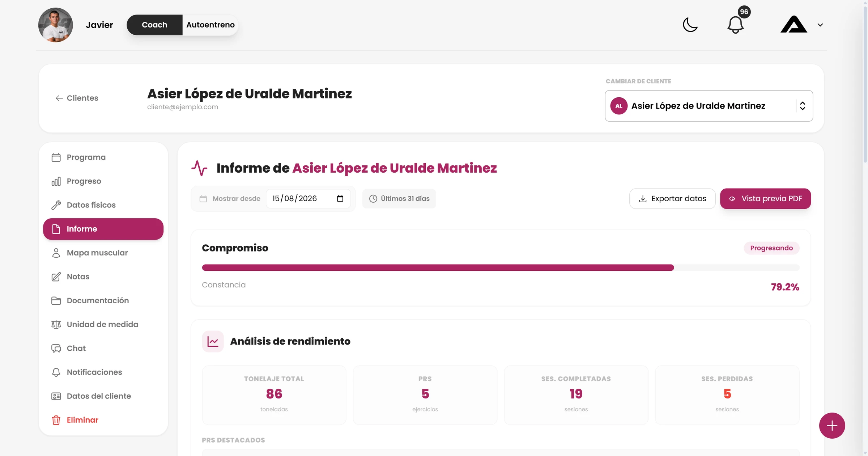Screen dimensions: 868x456
Task: Switch to Autoentreno mode
Action: [x=210, y=25]
